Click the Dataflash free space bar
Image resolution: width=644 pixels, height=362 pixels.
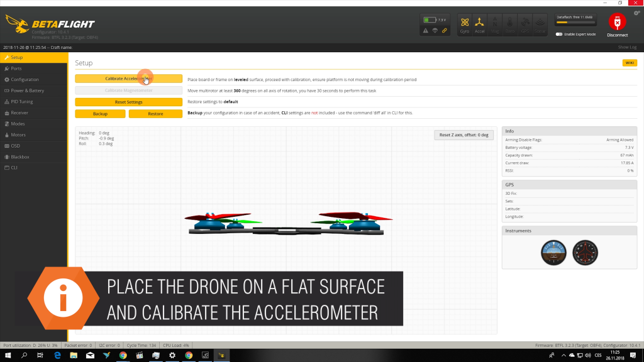575,23
